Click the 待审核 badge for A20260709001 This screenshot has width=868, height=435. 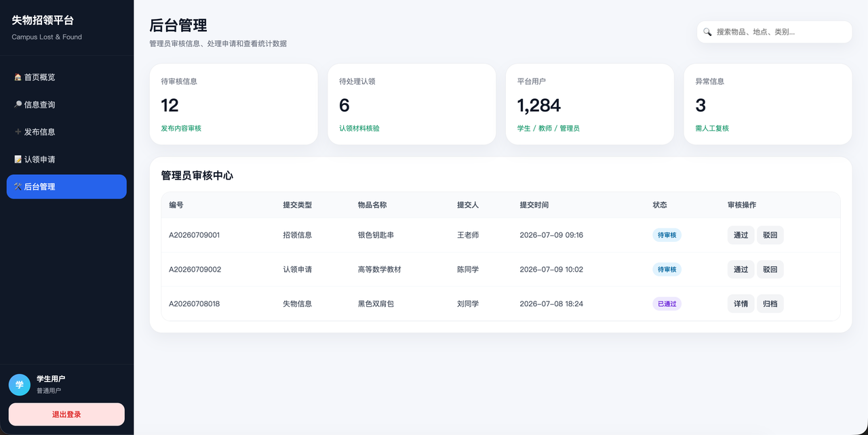coord(667,235)
